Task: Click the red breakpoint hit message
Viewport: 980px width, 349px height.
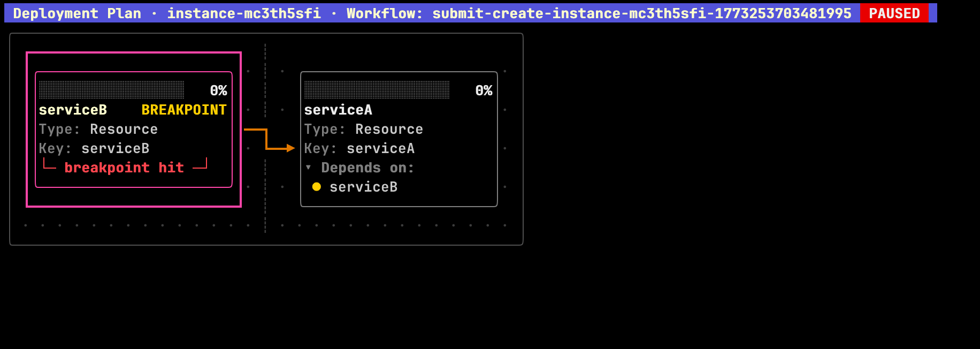Action: pos(124,168)
